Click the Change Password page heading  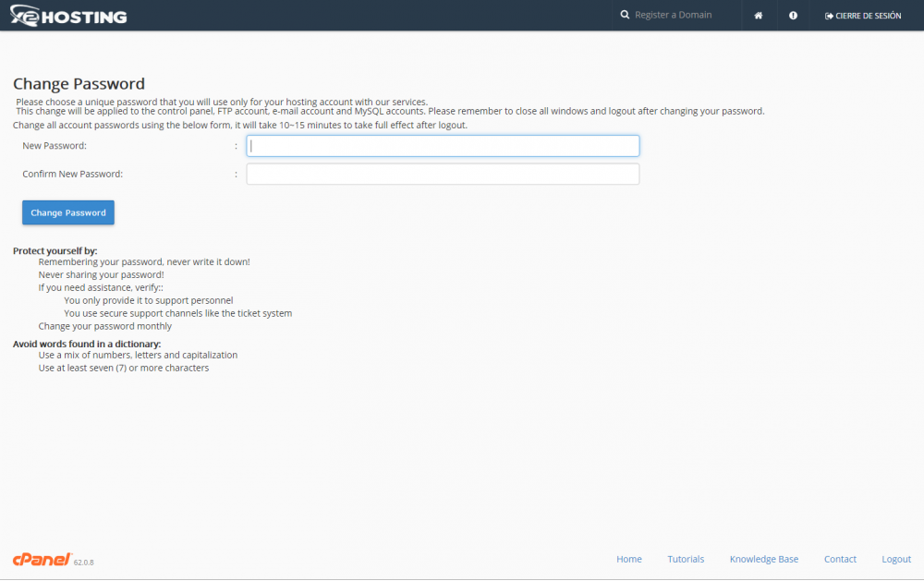[x=79, y=84]
